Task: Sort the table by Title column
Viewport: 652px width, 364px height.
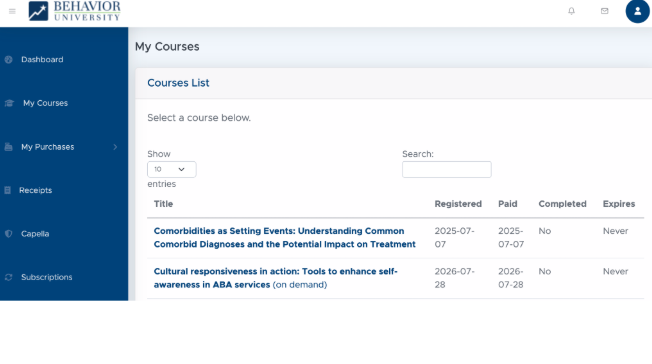Action: click(x=163, y=204)
